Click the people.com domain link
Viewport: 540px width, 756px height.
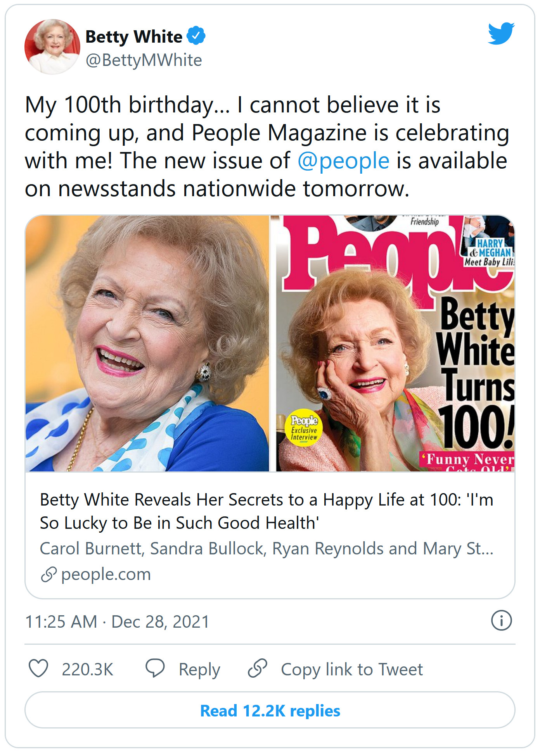[106, 574]
